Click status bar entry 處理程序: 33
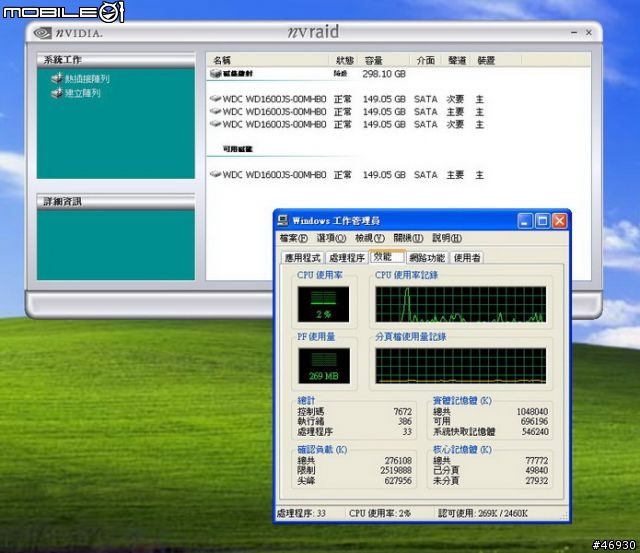Viewport: 640px width, 553px height. (301, 513)
